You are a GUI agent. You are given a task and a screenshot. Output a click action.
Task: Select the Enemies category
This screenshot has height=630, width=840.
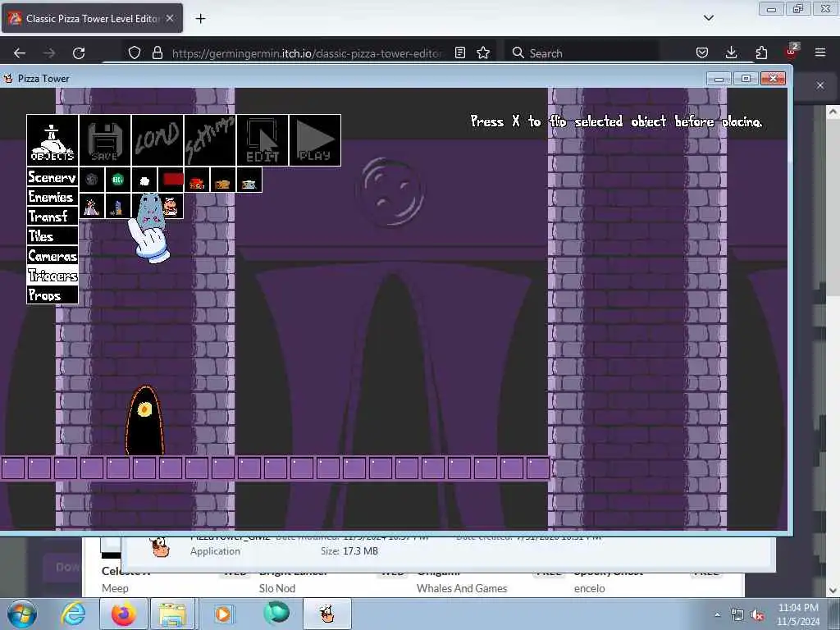tap(52, 197)
